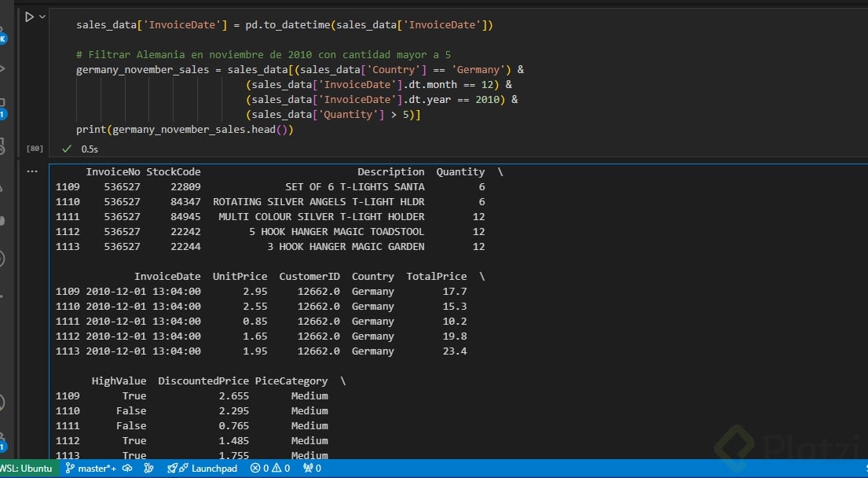The width and height of the screenshot is (868, 478).
Task: Open dropdown arrow beside the run cell button
Action: click(x=42, y=17)
